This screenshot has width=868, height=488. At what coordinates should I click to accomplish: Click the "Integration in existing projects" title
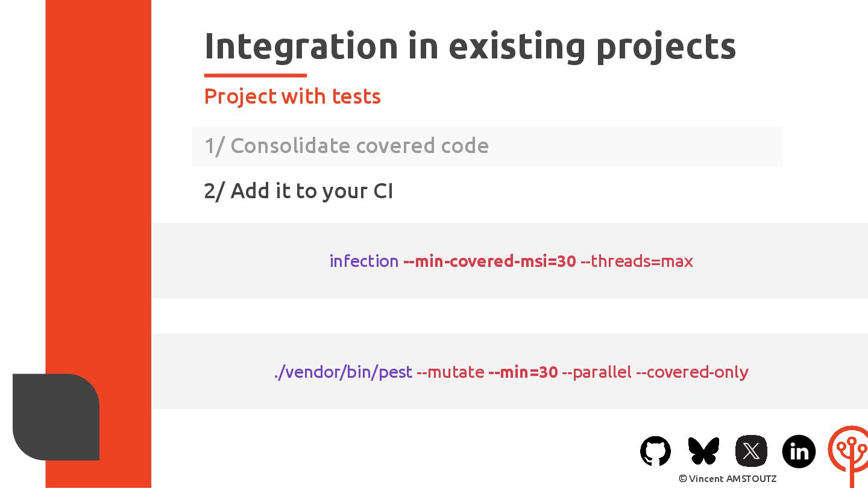point(470,46)
